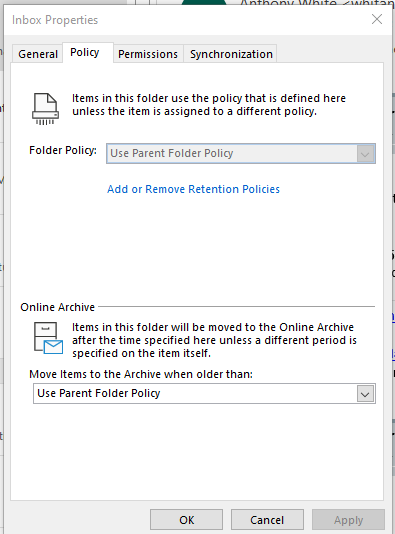Click the Cancel button
The height and width of the screenshot is (534, 395).
click(x=267, y=520)
